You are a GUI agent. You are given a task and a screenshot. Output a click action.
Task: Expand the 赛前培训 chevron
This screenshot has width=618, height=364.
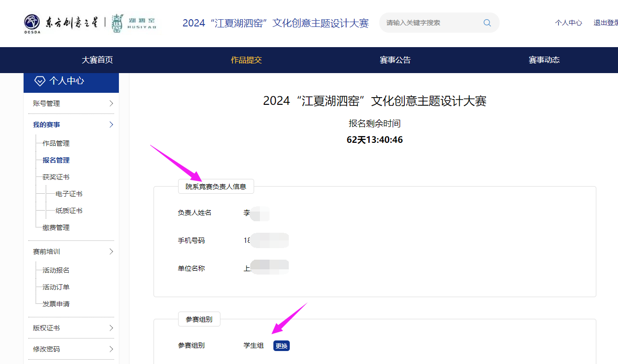point(111,251)
